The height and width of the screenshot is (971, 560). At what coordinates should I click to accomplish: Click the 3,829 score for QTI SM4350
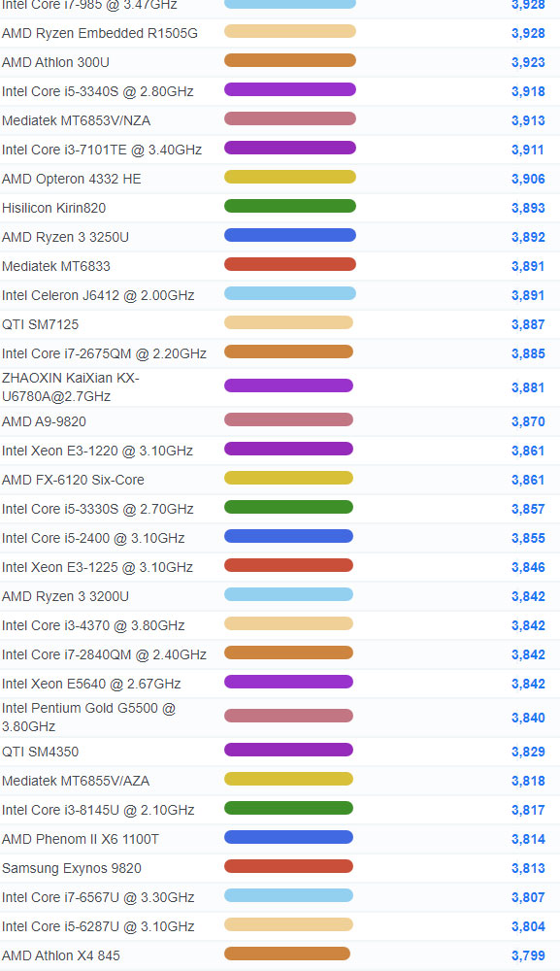(x=528, y=752)
